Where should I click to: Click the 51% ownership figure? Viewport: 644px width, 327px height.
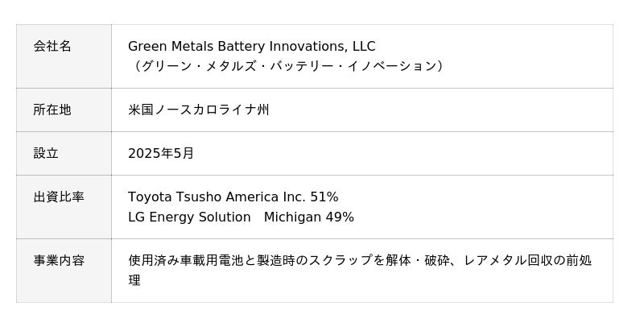[x=324, y=197]
